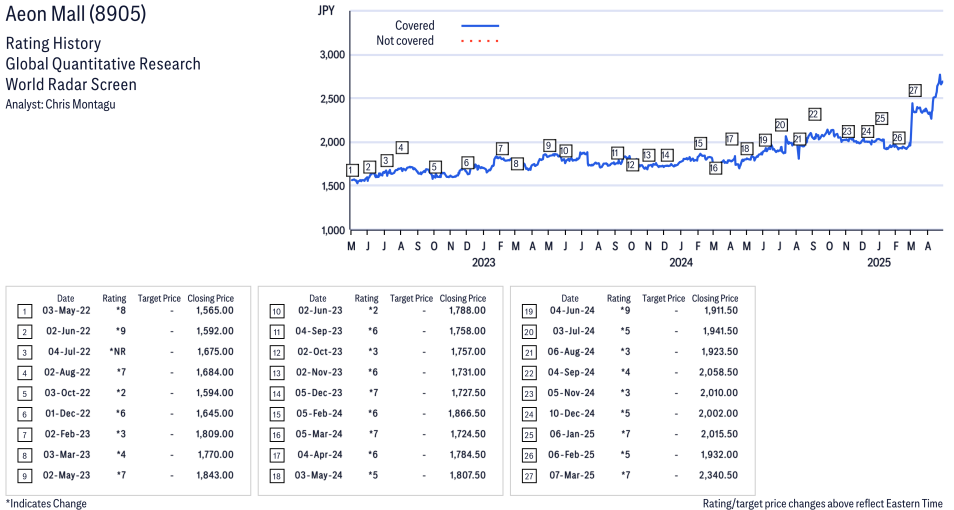954x510 pixels.
Task: Click the Not covered red dotted legend swatch
Action: coord(480,41)
